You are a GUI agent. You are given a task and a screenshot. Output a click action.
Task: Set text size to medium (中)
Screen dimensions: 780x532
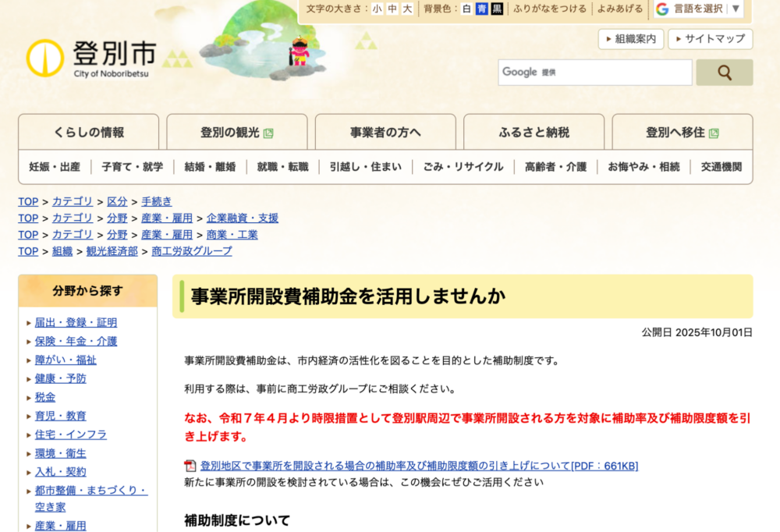(392, 9)
